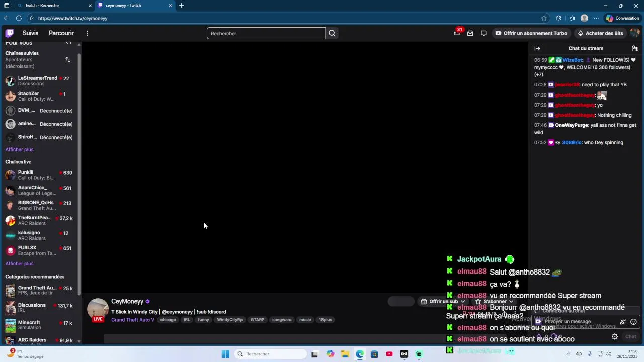Open Copilot Conversation button
The width and height of the screenshot is (644, 362).
click(623, 18)
